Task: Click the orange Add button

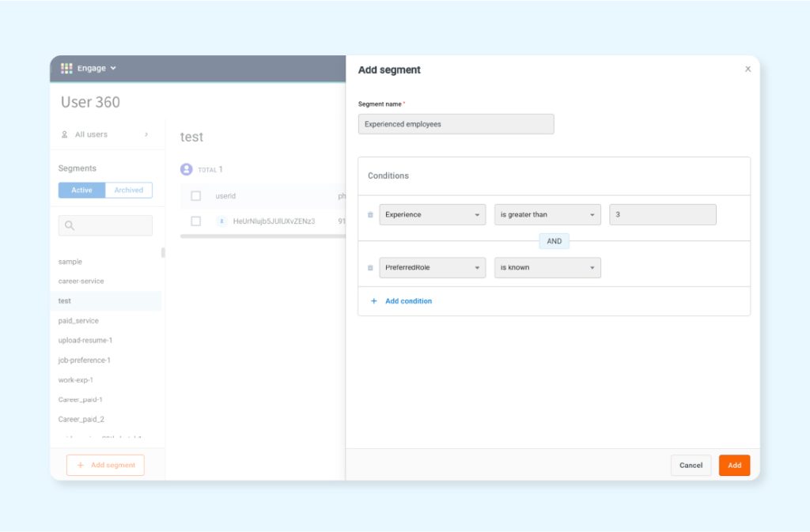Action: click(735, 466)
